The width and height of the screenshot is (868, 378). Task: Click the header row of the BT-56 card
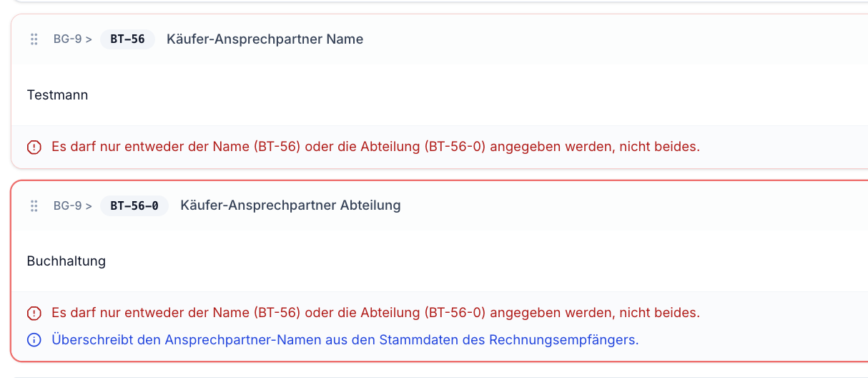tap(440, 39)
